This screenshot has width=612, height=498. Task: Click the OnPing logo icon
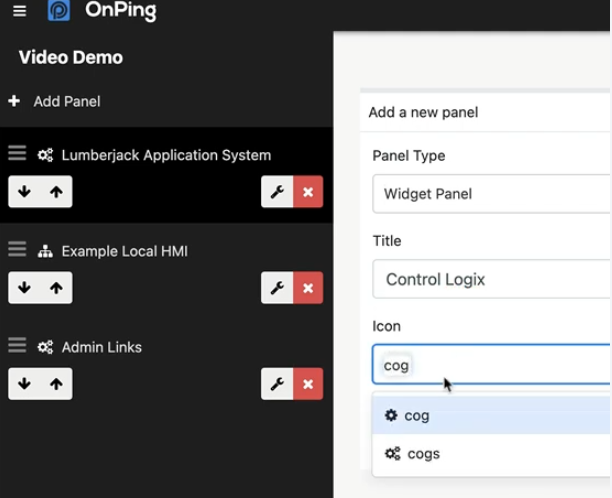59,10
